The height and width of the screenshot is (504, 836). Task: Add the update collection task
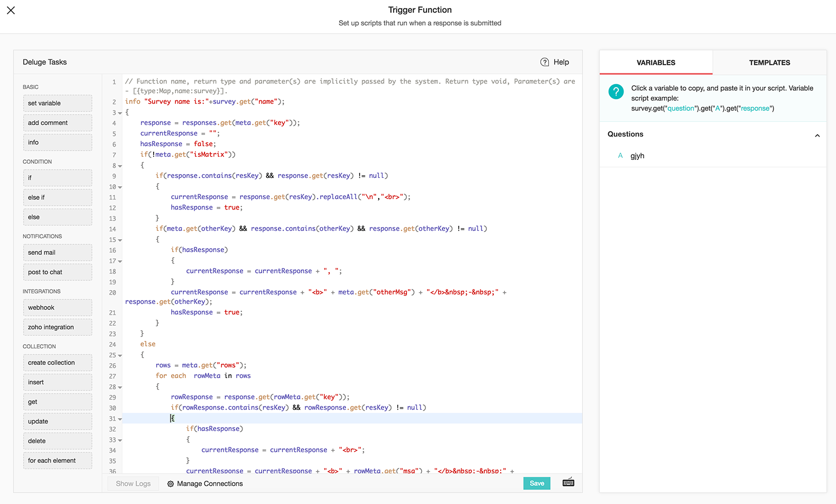(x=57, y=421)
